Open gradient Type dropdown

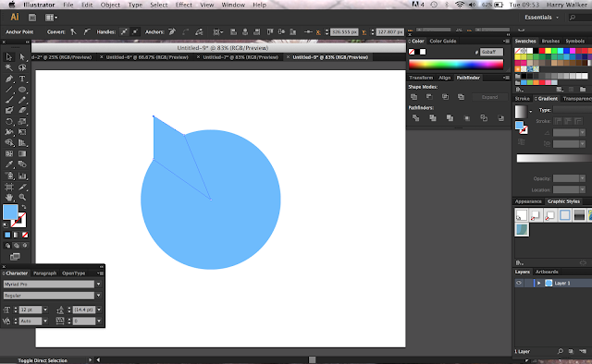pos(573,110)
